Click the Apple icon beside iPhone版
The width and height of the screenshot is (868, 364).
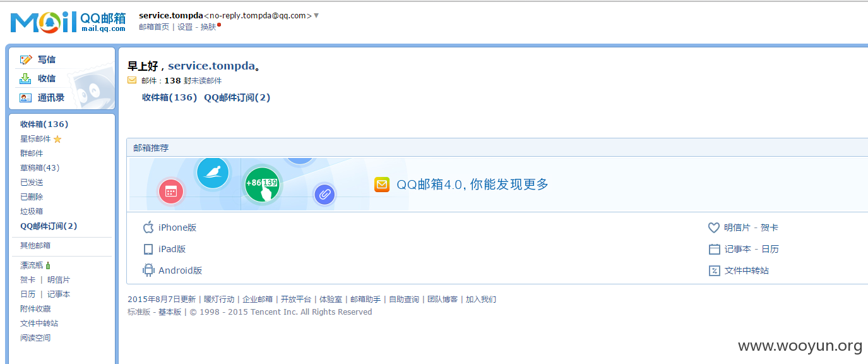point(148,227)
